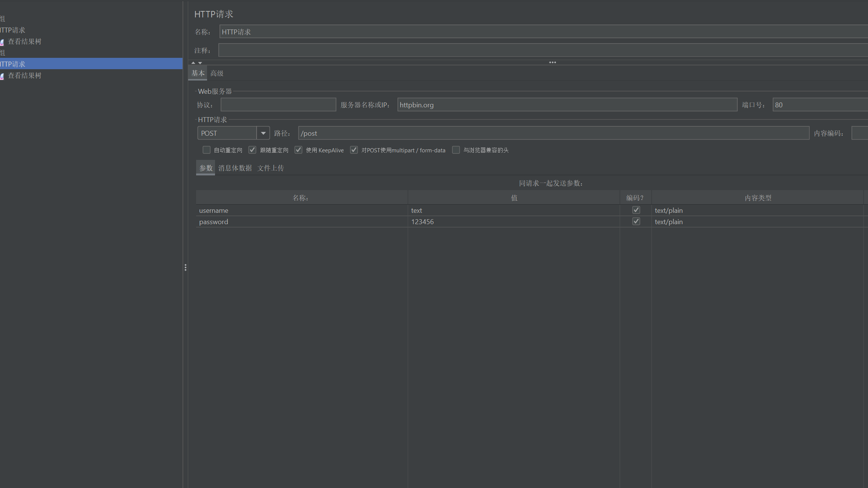Click the up arrow on the split pane divider

click(x=193, y=63)
